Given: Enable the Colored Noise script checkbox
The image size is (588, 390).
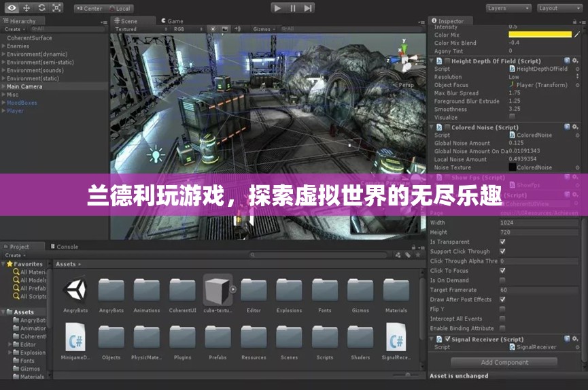Looking at the screenshot, I should (447, 127).
